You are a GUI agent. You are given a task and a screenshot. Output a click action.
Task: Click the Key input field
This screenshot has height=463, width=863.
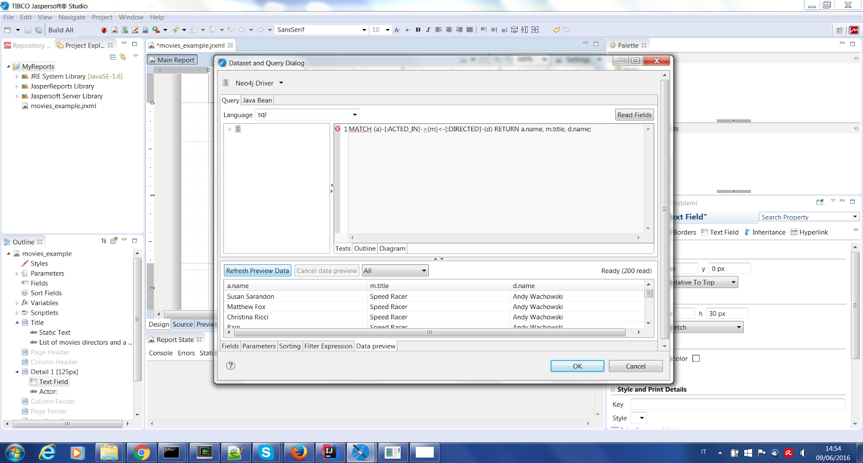click(737, 404)
